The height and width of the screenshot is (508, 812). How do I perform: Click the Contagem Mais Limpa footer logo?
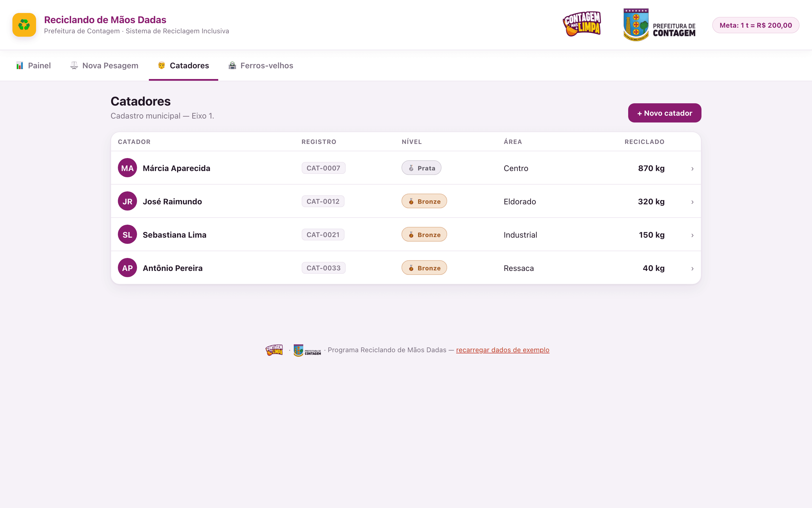[274, 350]
